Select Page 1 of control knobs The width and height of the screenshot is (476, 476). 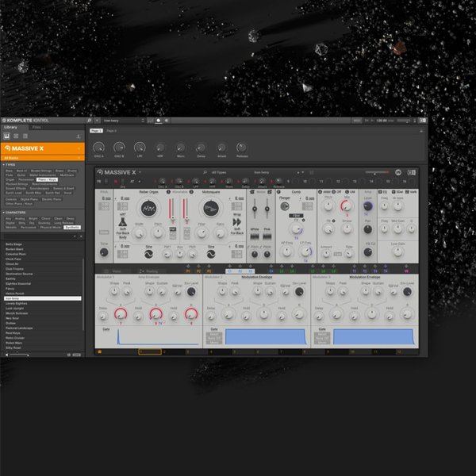coord(96,131)
